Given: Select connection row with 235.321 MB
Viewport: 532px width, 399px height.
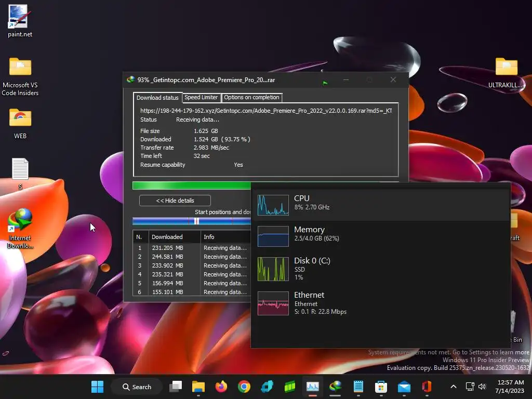Looking at the screenshot, I should 192,274.
